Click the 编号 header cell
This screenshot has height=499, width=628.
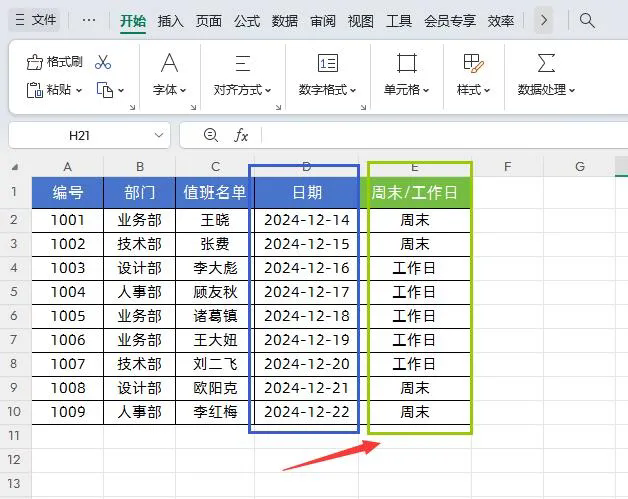[x=67, y=193]
